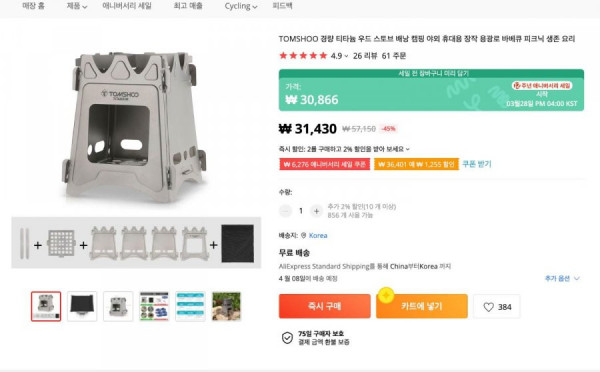Click the red 애니버서리 세일 쿠폰 tag

click(x=324, y=164)
